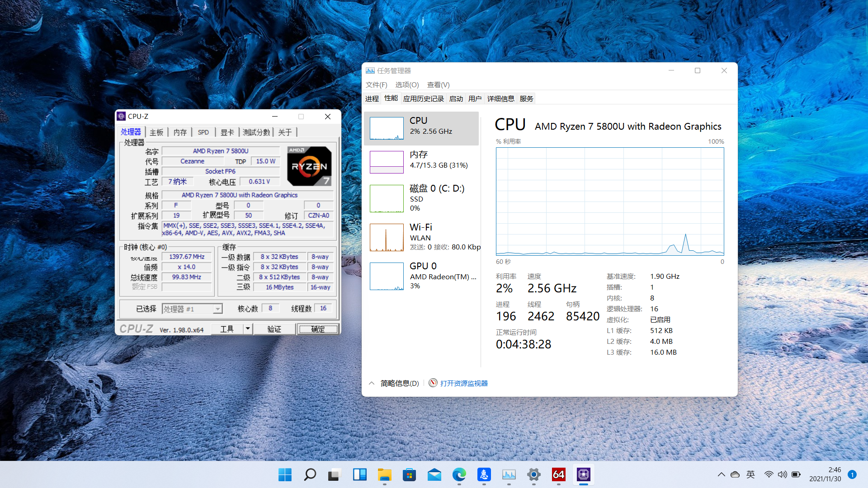Click the Ryzen 7 logo image
Image resolution: width=868 pixels, height=488 pixels.
310,166
